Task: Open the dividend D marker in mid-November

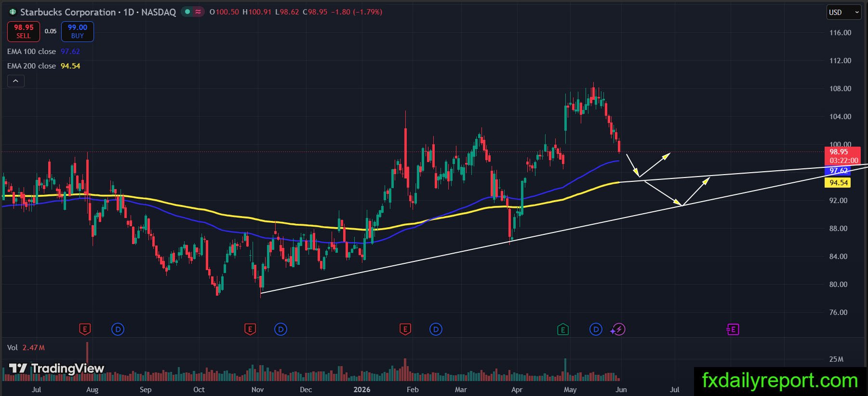Action: [x=280, y=329]
